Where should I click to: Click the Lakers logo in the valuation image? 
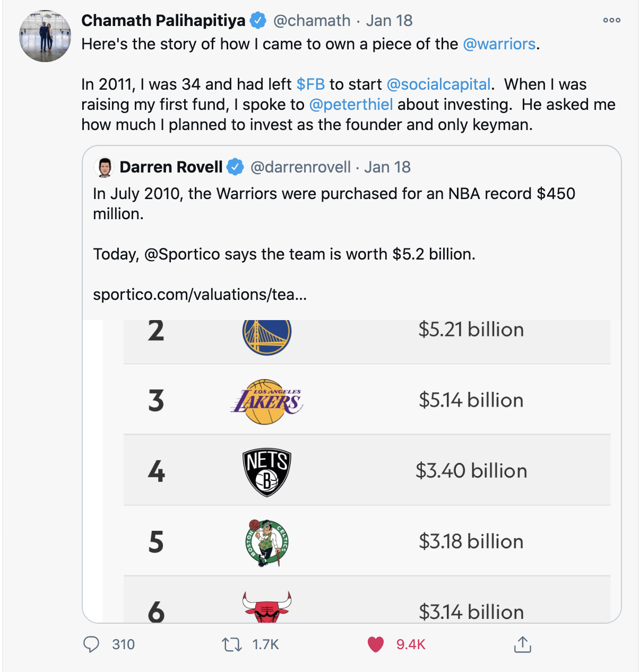click(x=267, y=401)
